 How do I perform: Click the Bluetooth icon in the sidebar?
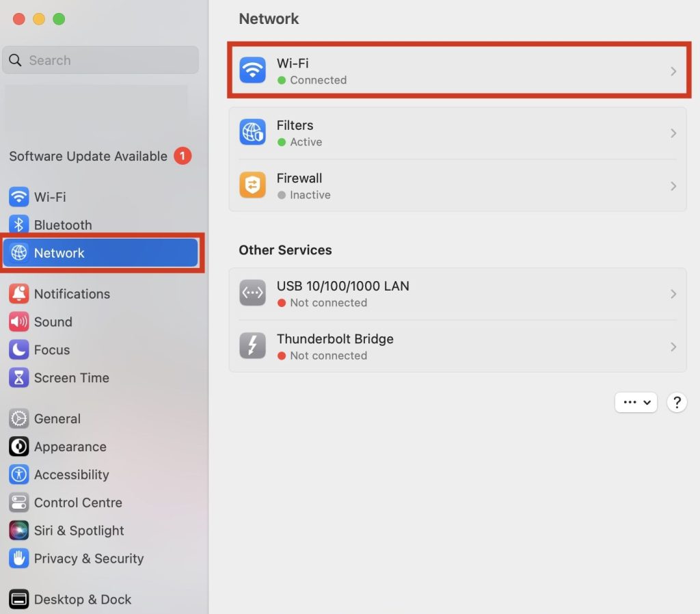tap(18, 225)
